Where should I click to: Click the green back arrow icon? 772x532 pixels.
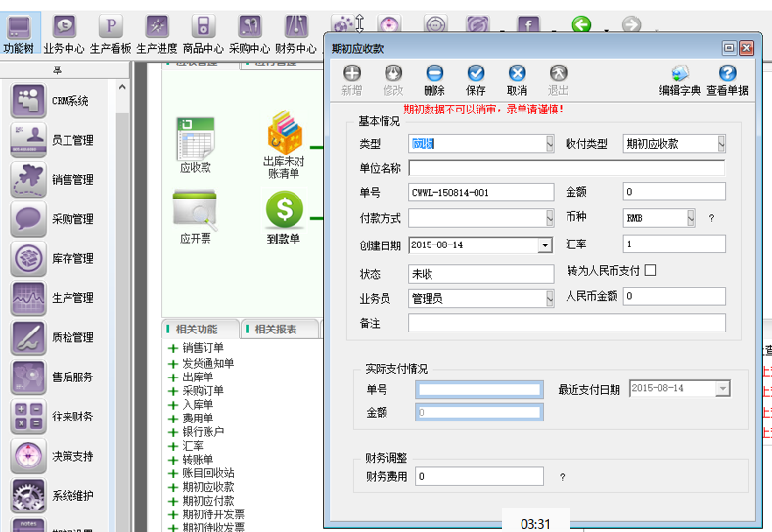click(581, 23)
